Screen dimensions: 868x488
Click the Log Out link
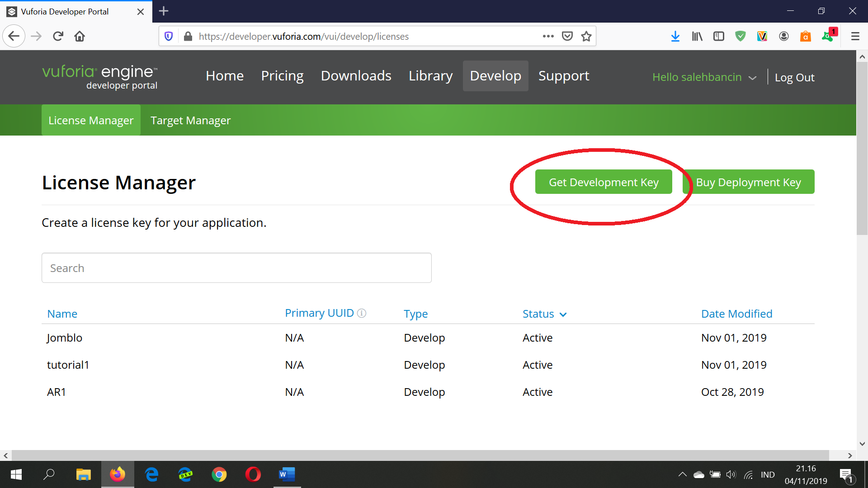click(x=794, y=77)
